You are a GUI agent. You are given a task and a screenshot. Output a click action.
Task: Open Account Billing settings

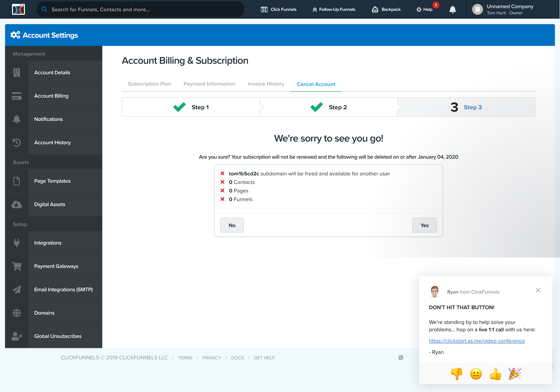[x=54, y=96]
